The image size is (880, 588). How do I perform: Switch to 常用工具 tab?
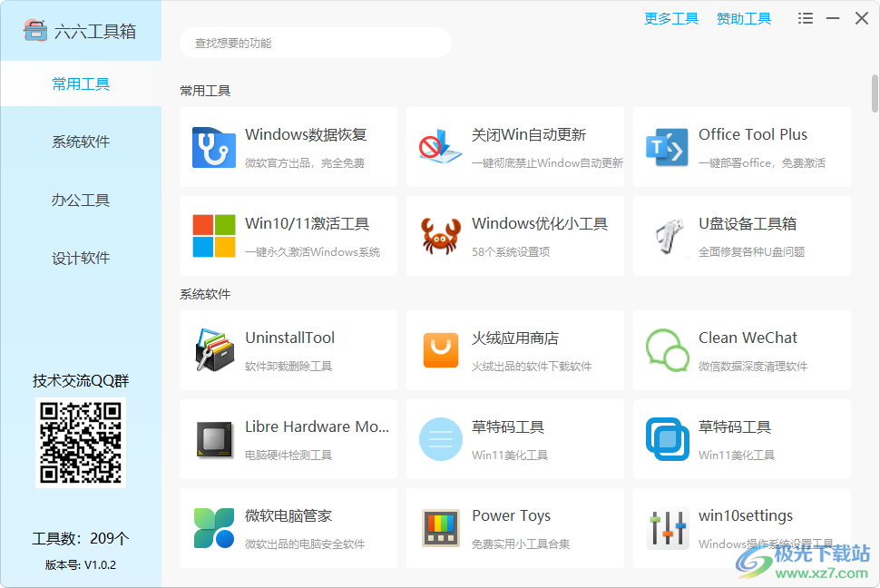point(81,83)
